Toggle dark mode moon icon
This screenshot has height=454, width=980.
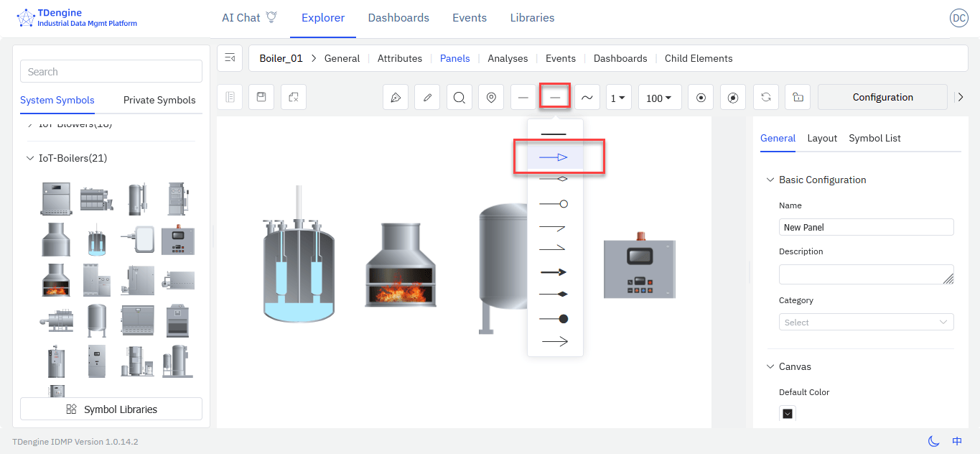pyautogui.click(x=933, y=441)
